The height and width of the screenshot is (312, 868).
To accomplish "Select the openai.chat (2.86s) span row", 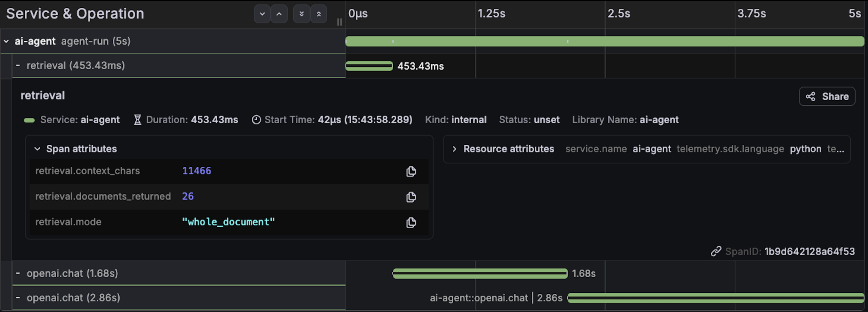I will [x=179, y=298].
